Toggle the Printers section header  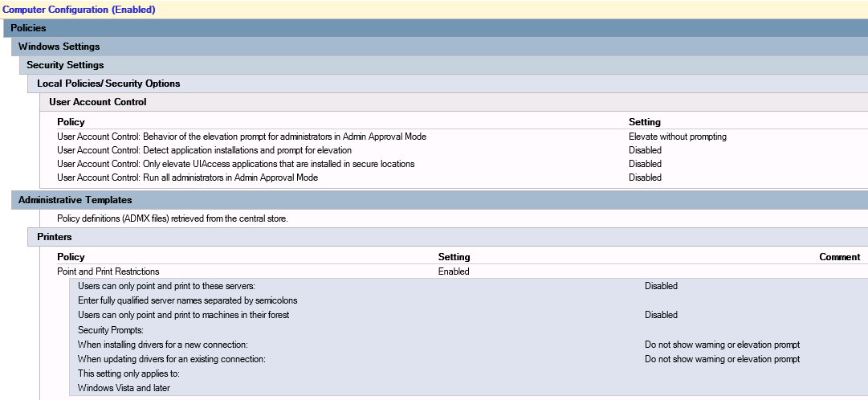tap(55, 237)
